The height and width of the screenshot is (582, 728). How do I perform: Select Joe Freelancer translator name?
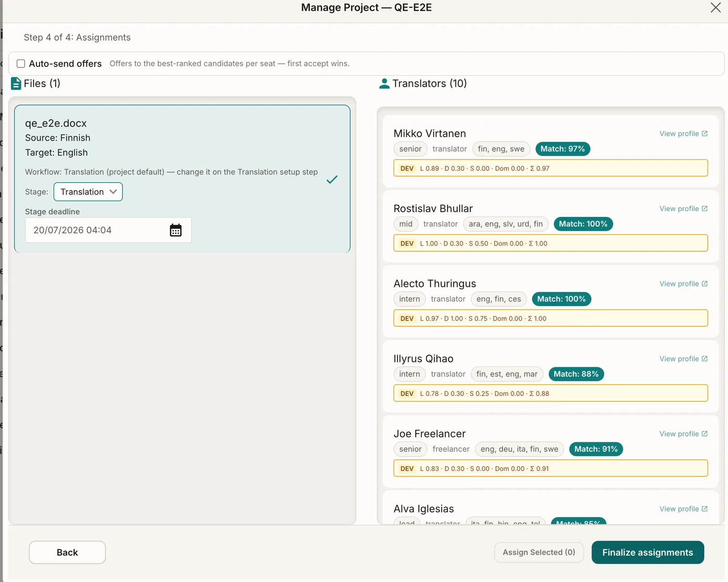(430, 434)
